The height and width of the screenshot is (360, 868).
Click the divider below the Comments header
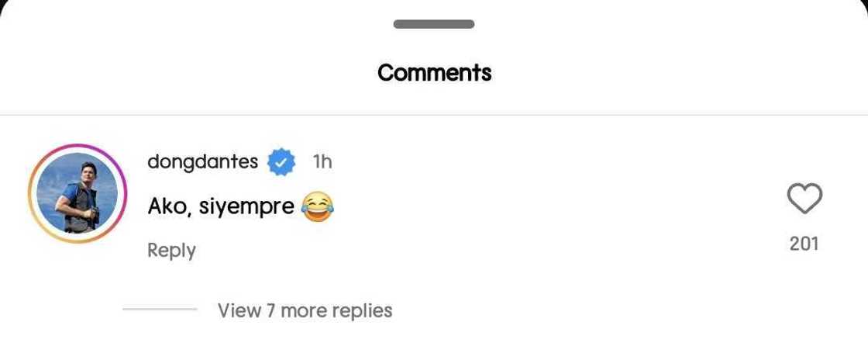click(434, 115)
